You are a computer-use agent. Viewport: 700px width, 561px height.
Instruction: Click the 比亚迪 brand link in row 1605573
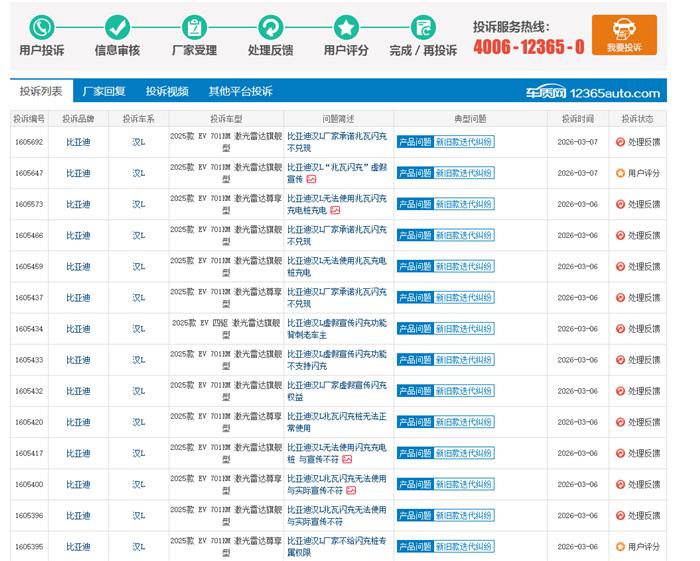(x=78, y=204)
